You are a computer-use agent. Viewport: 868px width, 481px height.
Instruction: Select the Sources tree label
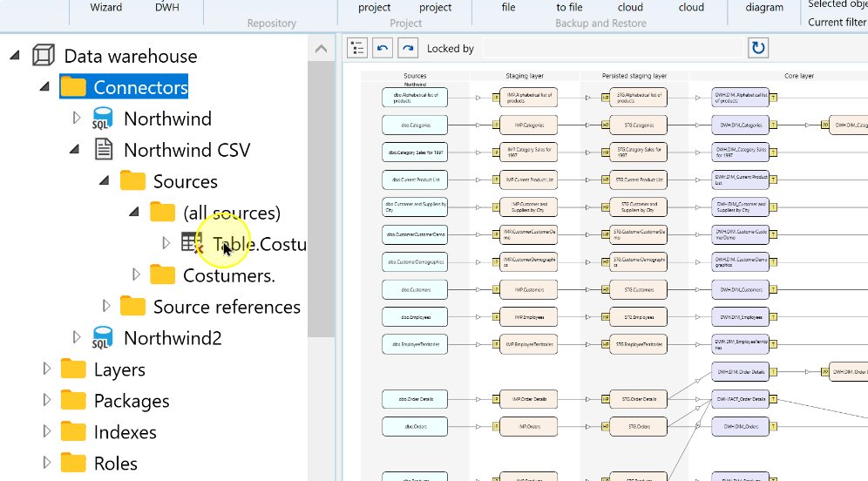pos(185,181)
